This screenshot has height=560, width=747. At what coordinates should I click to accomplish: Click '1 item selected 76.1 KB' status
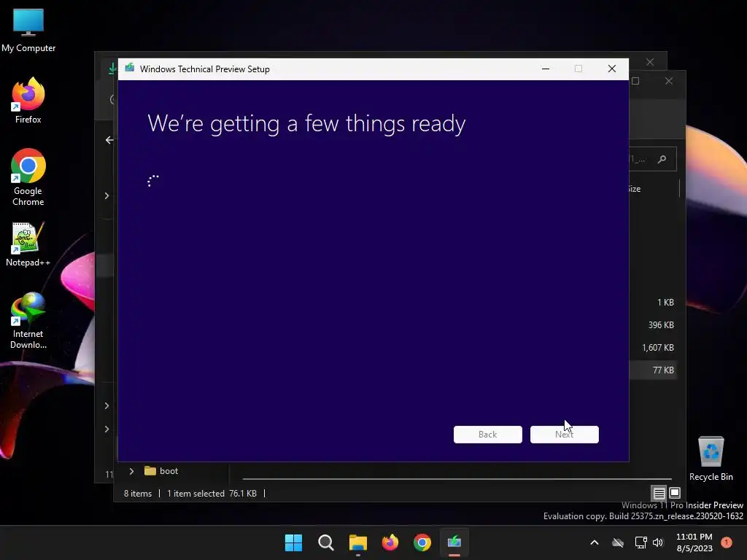point(212,494)
